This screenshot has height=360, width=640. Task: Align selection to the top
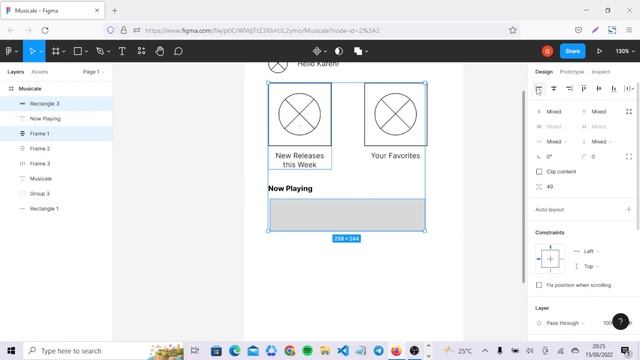[584, 89]
